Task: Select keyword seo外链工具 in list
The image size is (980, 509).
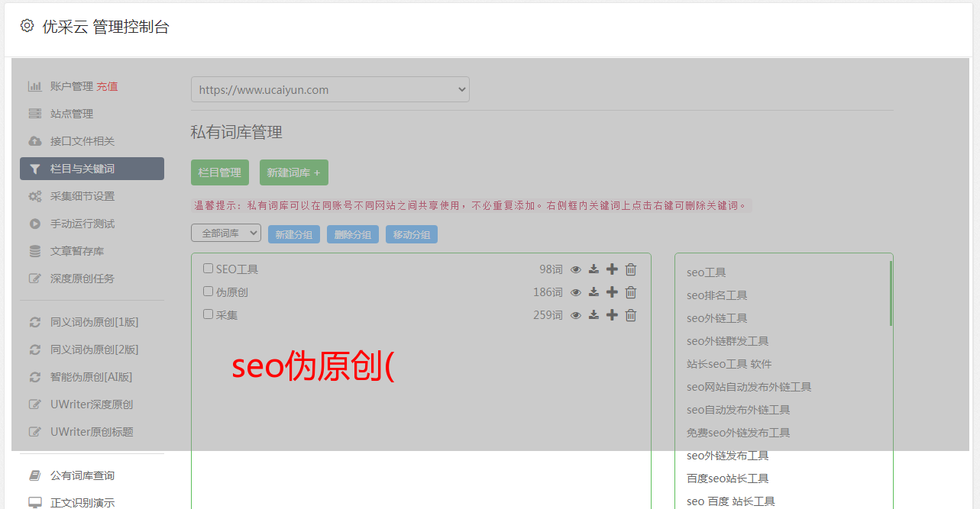Action: point(716,318)
